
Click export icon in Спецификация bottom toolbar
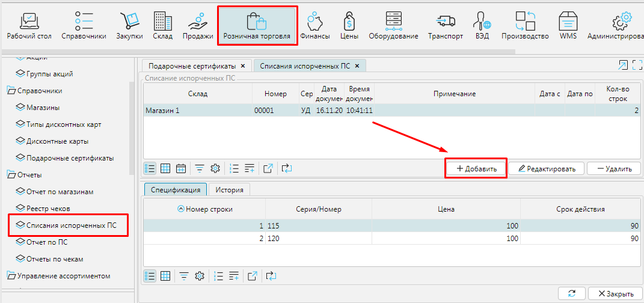253,276
